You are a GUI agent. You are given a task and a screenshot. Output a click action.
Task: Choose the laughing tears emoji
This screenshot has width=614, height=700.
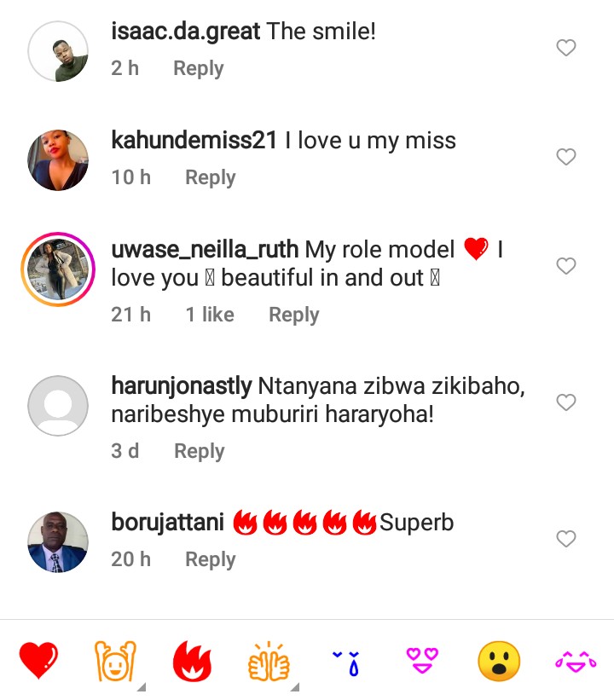(576, 661)
